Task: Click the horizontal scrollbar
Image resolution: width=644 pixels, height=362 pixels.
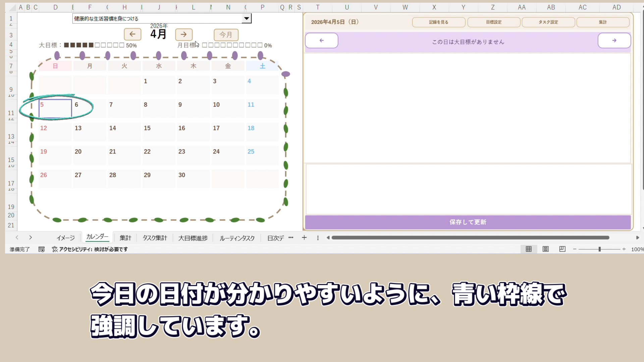Action: pyautogui.click(x=470, y=238)
